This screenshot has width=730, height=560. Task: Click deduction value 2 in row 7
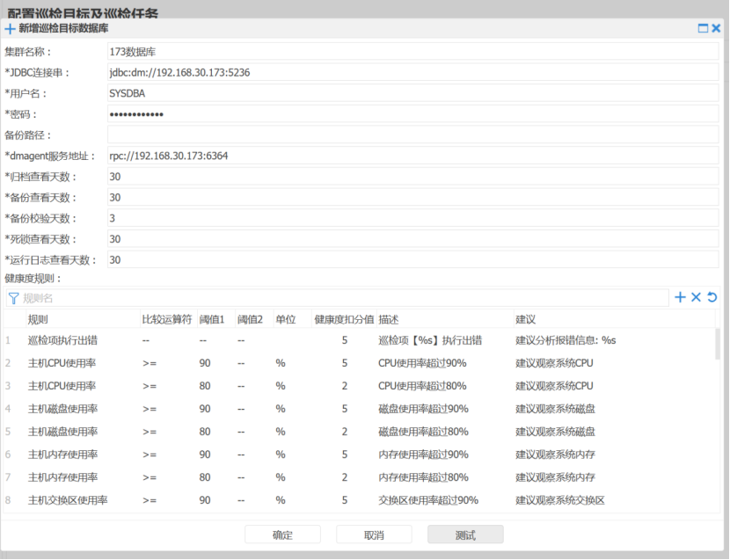click(x=345, y=477)
